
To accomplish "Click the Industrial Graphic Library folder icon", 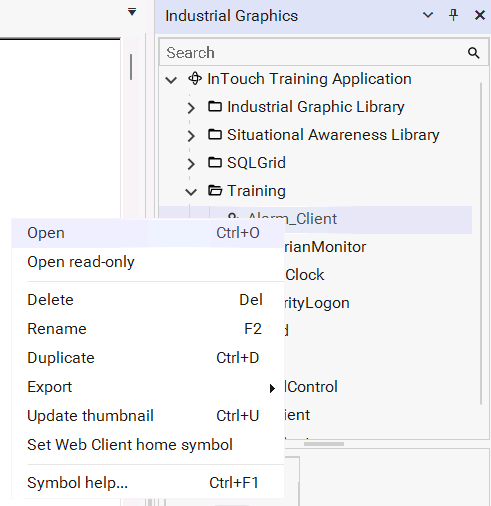I will click(215, 107).
